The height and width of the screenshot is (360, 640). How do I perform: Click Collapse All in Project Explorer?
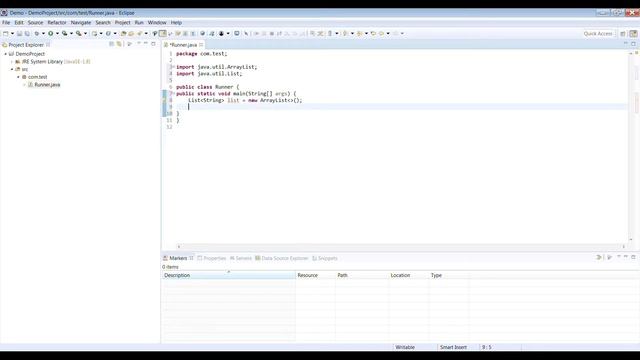coord(111,44)
